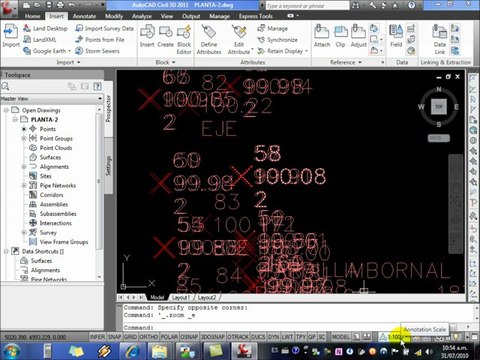Collapse the Open Drawings tree node
The height and width of the screenshot is (360, 480).
(x=6, y=110)
